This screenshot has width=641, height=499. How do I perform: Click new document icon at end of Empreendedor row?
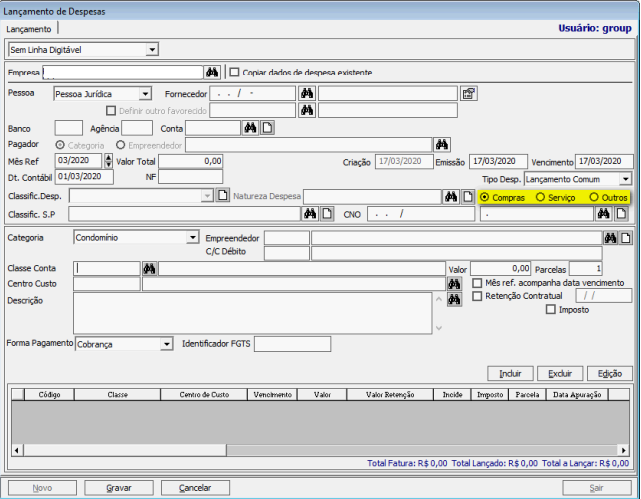(x=626, y=238)
